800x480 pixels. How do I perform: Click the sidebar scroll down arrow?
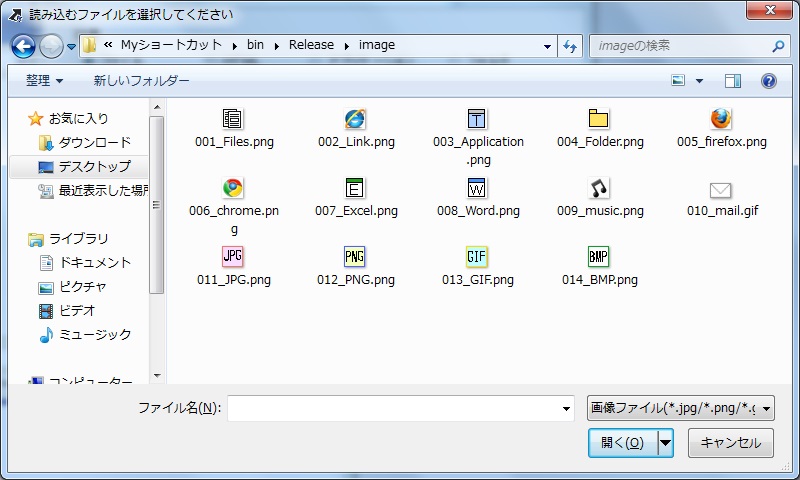157,376
